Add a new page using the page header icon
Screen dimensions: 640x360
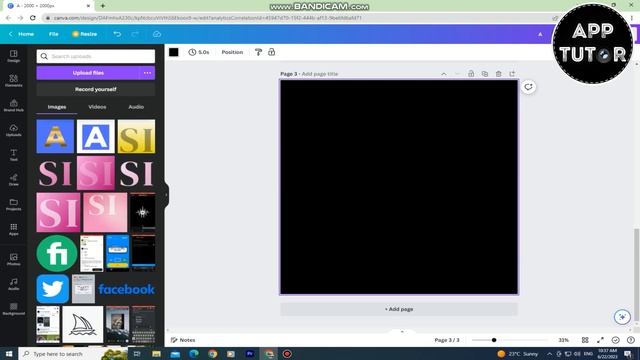[512, 73]
